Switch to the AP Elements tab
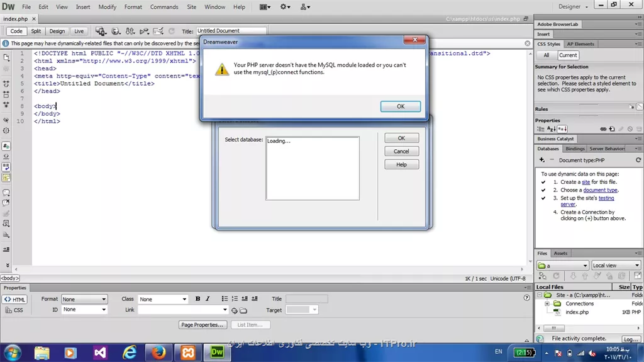The height and width of the screenshot is (362, 644). (x=580, y=44)
